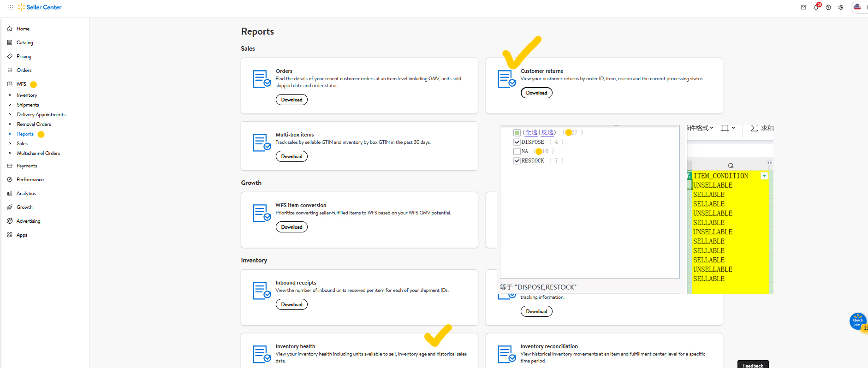868x368 pixels.
Task: Download the Multi-box items report
Action: coord(291,156)
